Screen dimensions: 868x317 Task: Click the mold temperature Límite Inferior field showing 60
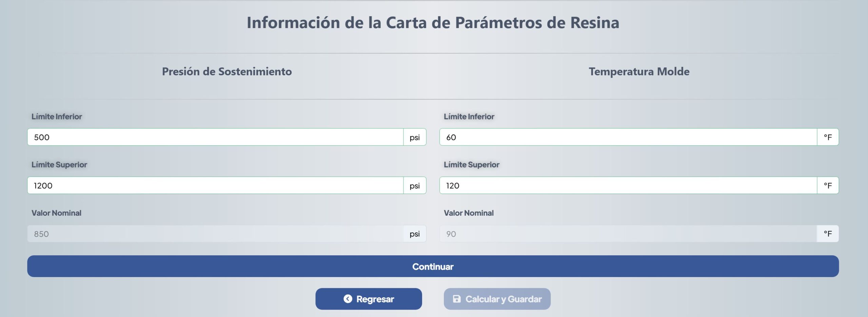(628, 137)
